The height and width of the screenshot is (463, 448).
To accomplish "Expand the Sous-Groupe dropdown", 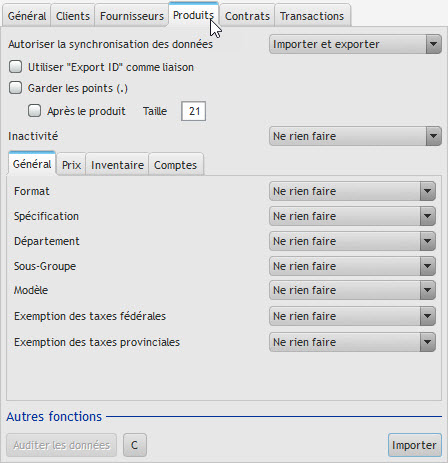I will tap(352, 266).
